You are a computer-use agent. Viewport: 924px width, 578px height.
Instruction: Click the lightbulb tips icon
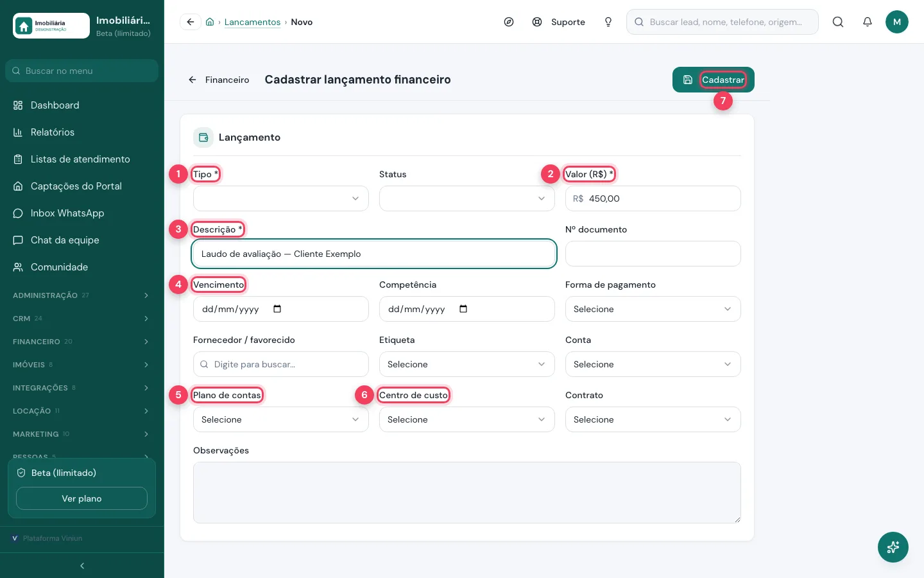point(608,22)
